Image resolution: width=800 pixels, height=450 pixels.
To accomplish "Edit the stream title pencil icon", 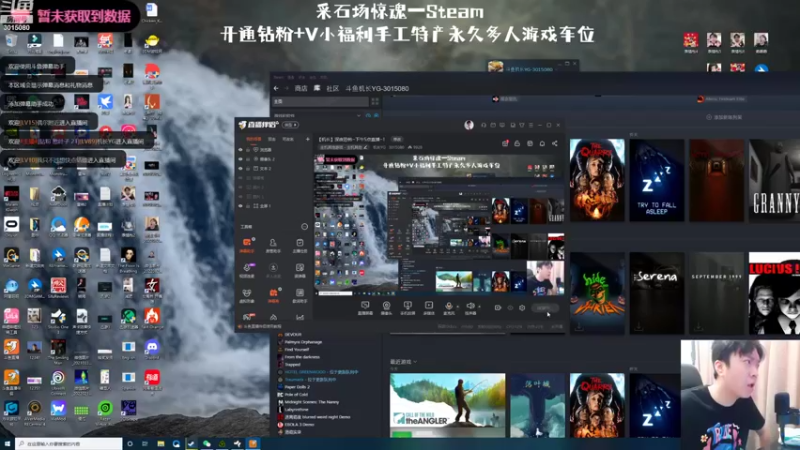I will pyautogui.click(x=366, y=147).
